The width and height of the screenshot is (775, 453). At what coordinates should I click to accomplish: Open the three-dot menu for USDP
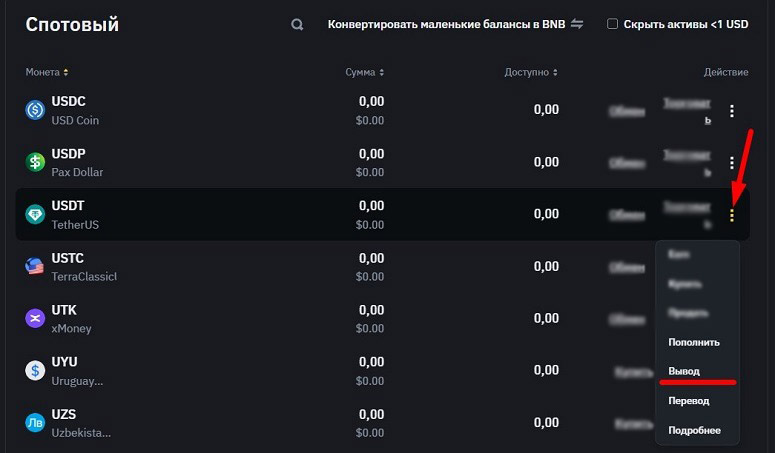coord(732,162)
